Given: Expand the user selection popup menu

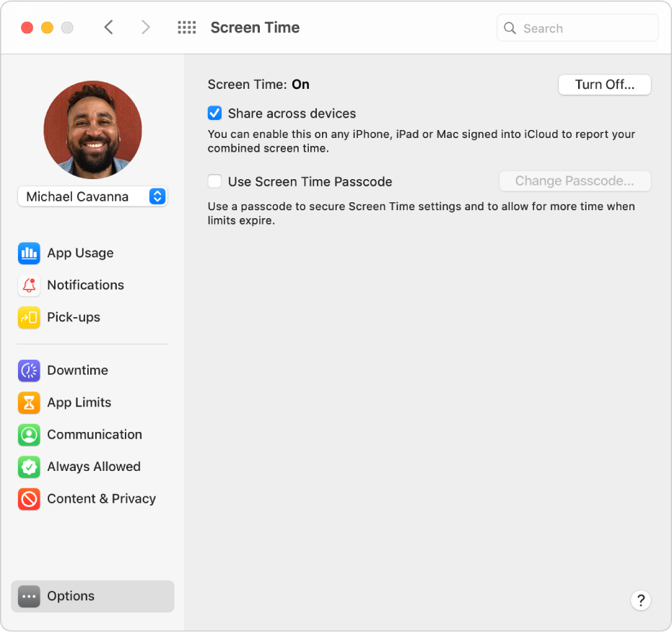Looking at the screenshot, I should coord(157,196).
